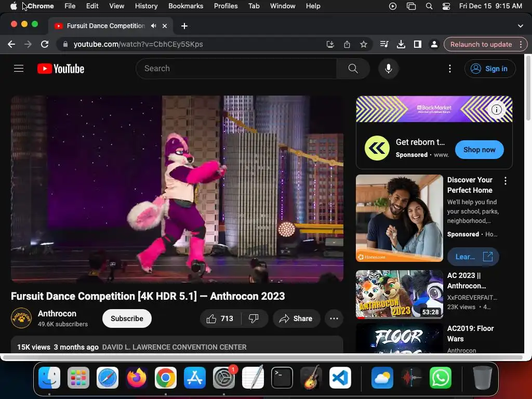Mute the tab via speaker icon

click(x=154, y=26)
